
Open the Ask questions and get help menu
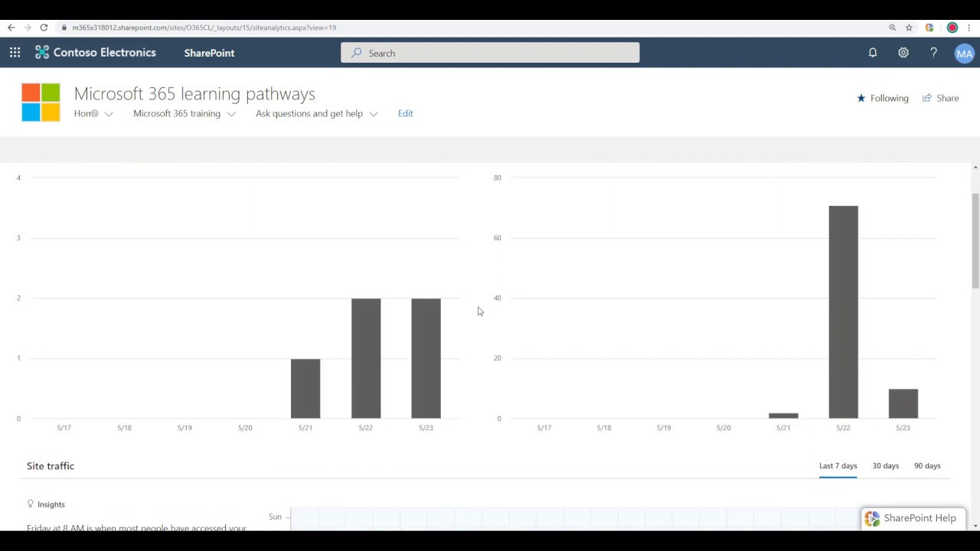point(309,113)
